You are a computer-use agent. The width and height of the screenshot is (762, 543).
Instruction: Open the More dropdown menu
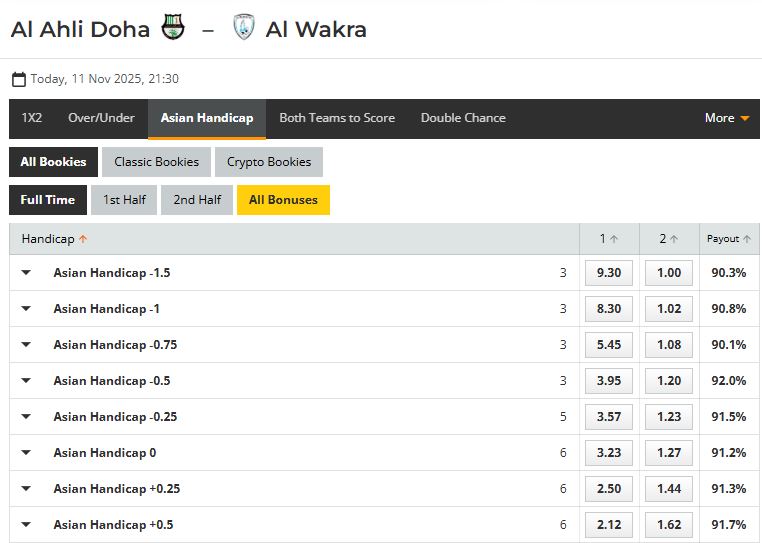click(727, 118)
